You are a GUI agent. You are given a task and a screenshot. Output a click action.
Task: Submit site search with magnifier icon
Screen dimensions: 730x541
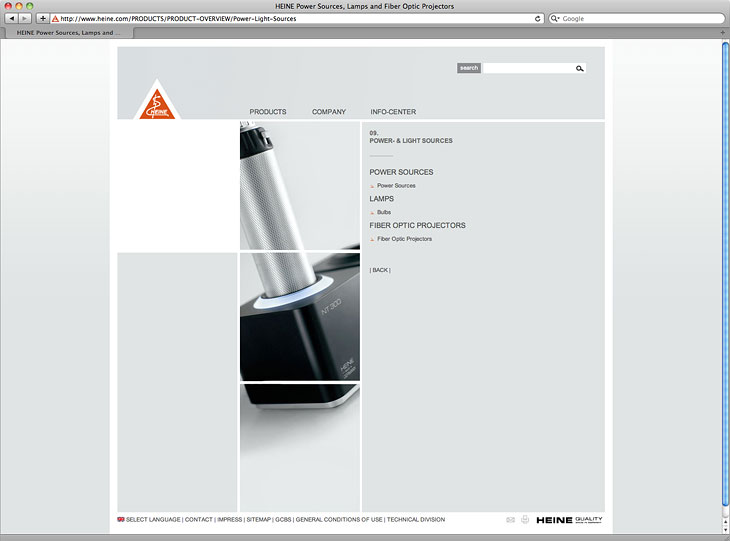click(x=580, y=68)
